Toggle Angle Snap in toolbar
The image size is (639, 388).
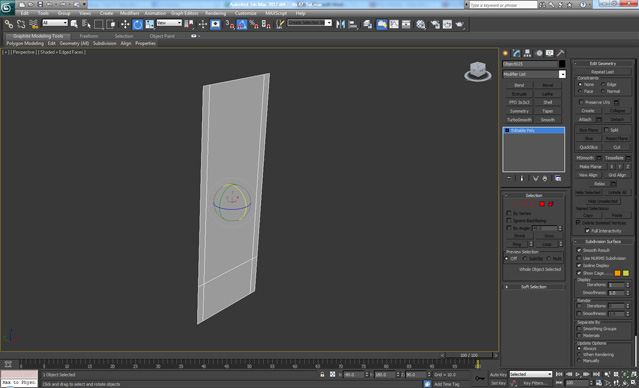(x=242, y=24)
